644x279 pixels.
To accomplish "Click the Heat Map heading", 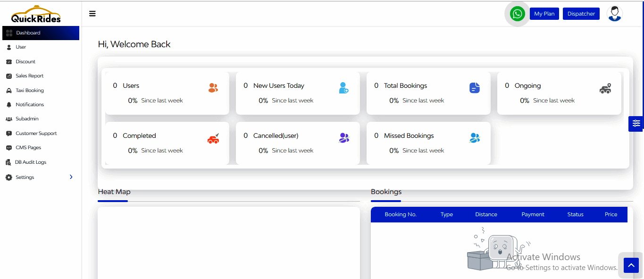I will pos(114,192).
